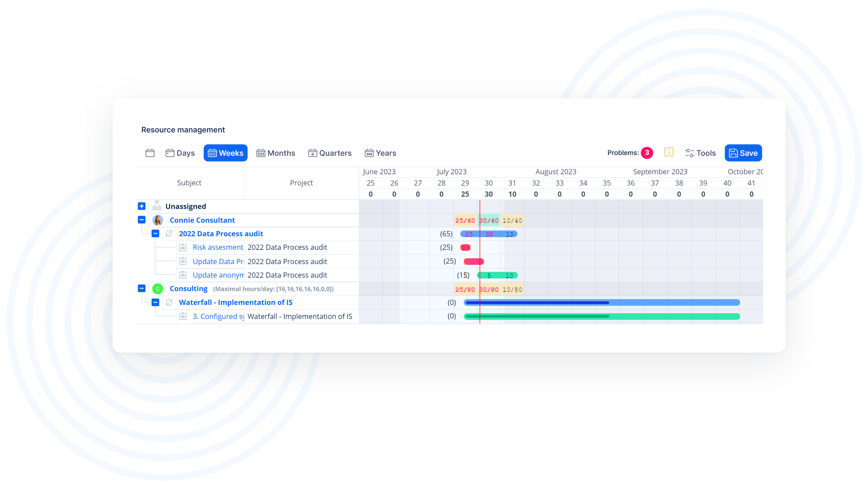Click the task icon beside Risk assesment
Viewport: 868px width, 487px height.
coord(183,247)
